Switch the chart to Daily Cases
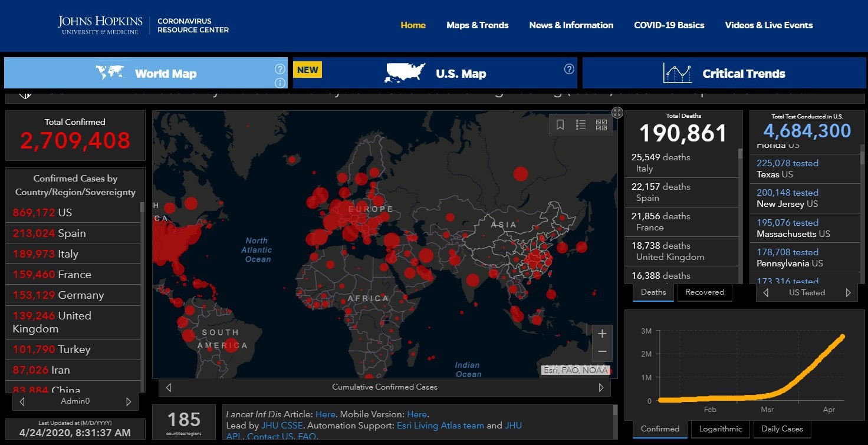The width and height of the screenshot is (868, 445). (x=782, y=428)
